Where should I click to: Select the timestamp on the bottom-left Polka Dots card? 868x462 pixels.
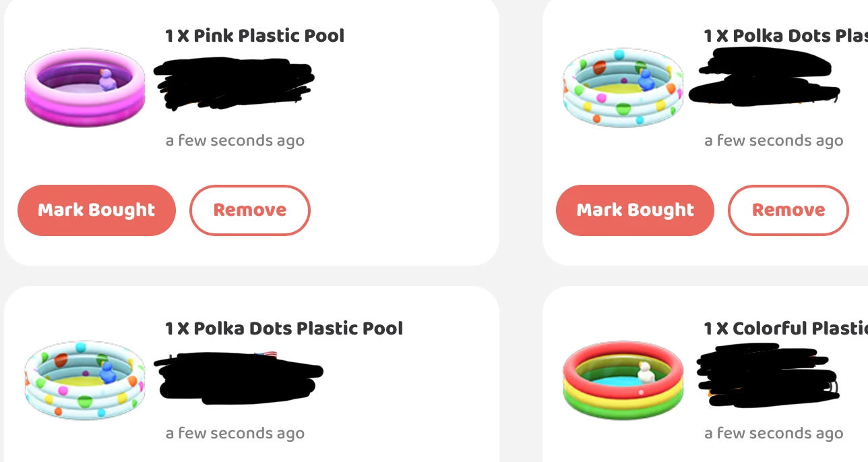[x=235, y=433]
